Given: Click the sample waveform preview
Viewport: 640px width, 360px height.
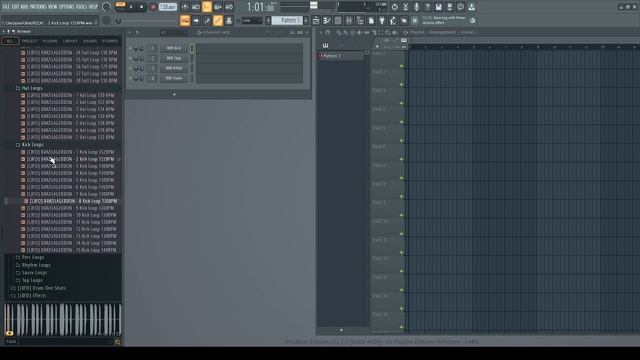Looking at the screenshot, I should [63, 320].
